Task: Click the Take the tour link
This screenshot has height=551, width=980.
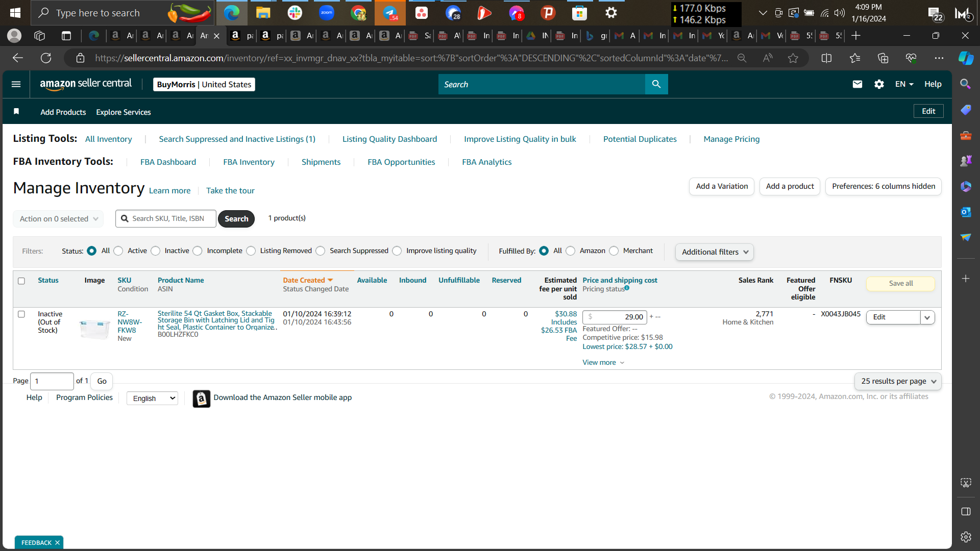Action: tap(230, 191)
